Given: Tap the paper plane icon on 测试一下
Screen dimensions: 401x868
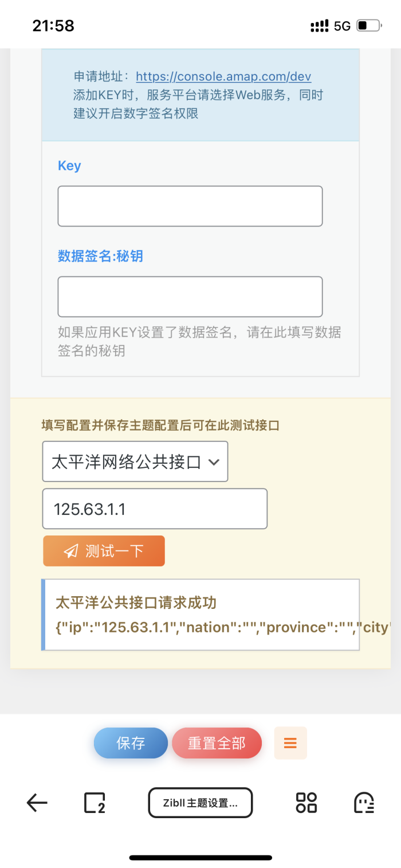Looking at the screenshot, I should [x=70, y=550].
